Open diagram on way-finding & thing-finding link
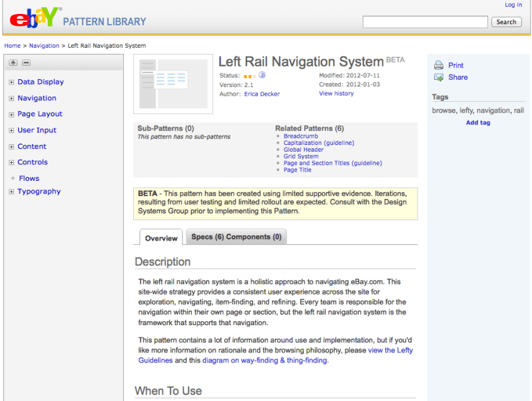This screenshot has width=532, height=401. click(x=265, y=360)
